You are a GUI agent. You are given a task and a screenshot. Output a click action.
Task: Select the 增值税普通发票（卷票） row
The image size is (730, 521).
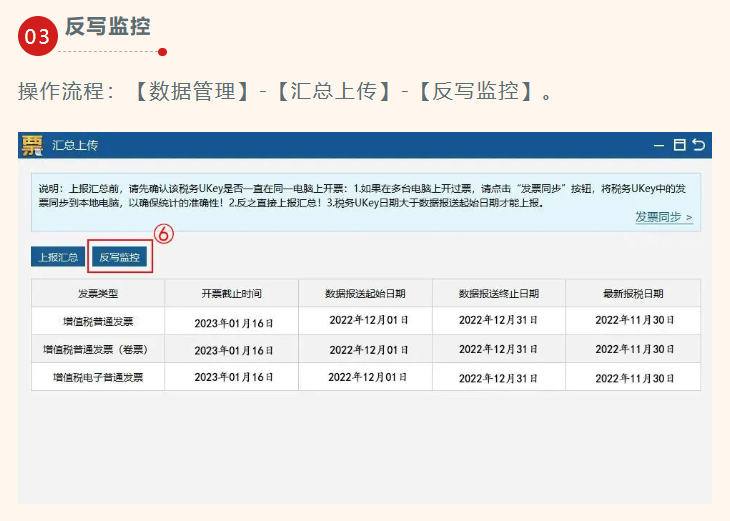point(98,350)
